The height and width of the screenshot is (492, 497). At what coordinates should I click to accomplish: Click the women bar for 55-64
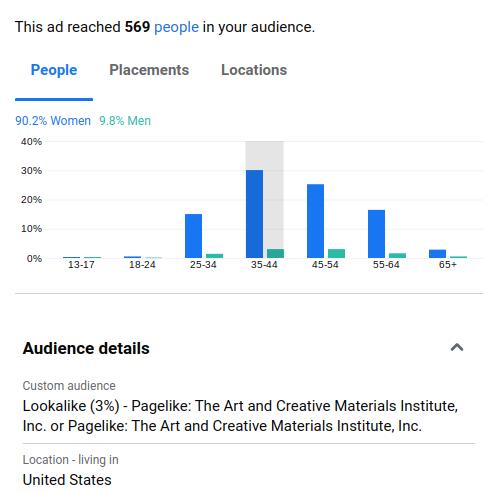click(x=376, y=234)
